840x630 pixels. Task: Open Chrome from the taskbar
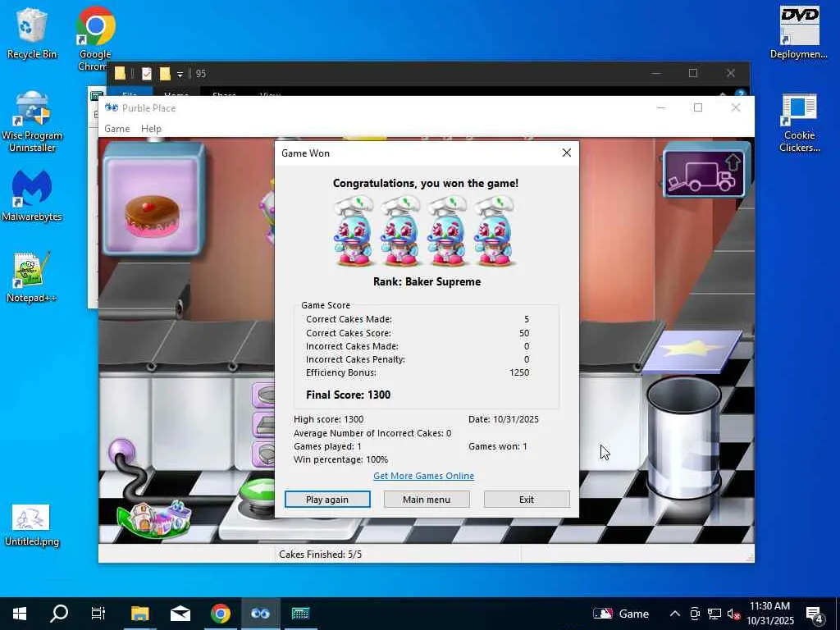pos(220,614)
